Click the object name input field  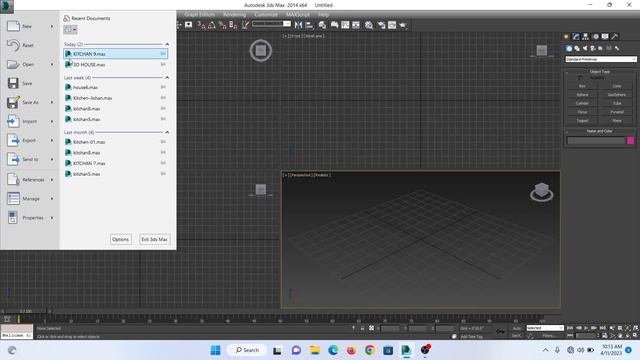point(596,140)
